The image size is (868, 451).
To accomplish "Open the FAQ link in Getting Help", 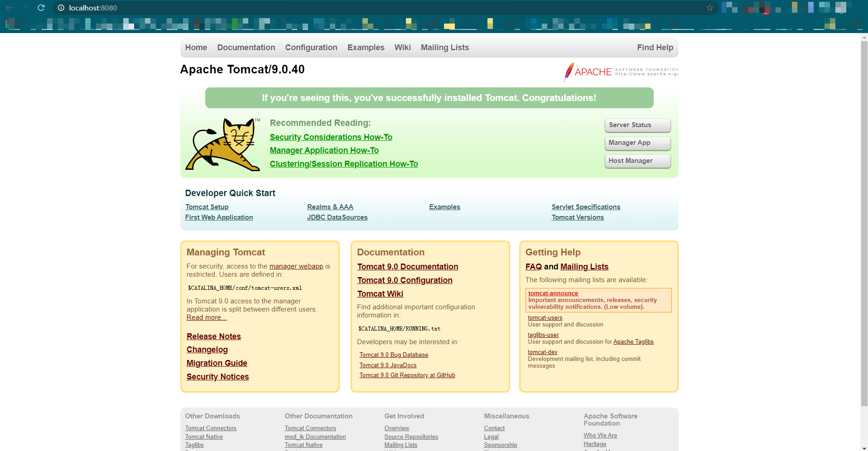I will 534,267.
